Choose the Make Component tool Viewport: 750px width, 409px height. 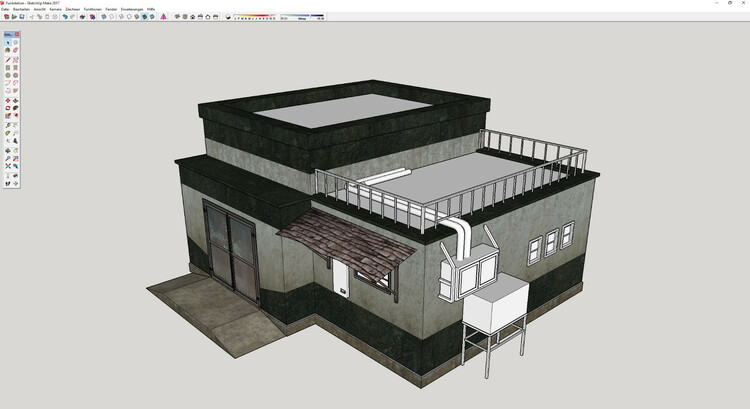16,43
